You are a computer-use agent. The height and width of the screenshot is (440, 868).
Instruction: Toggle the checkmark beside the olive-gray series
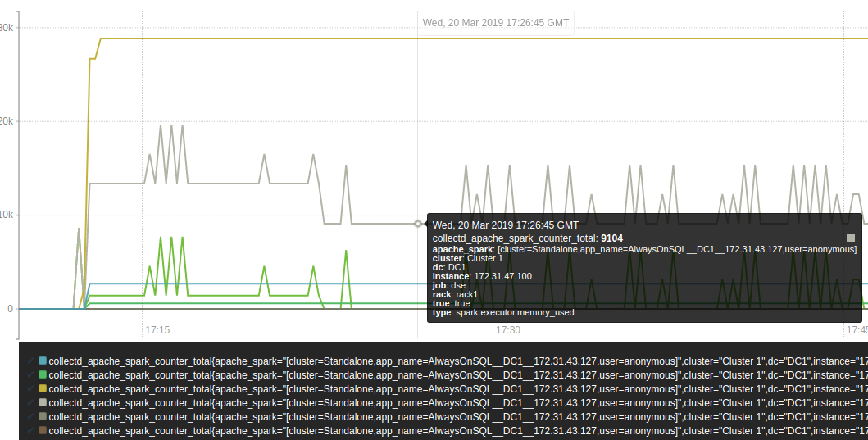(x=31, y=416)
